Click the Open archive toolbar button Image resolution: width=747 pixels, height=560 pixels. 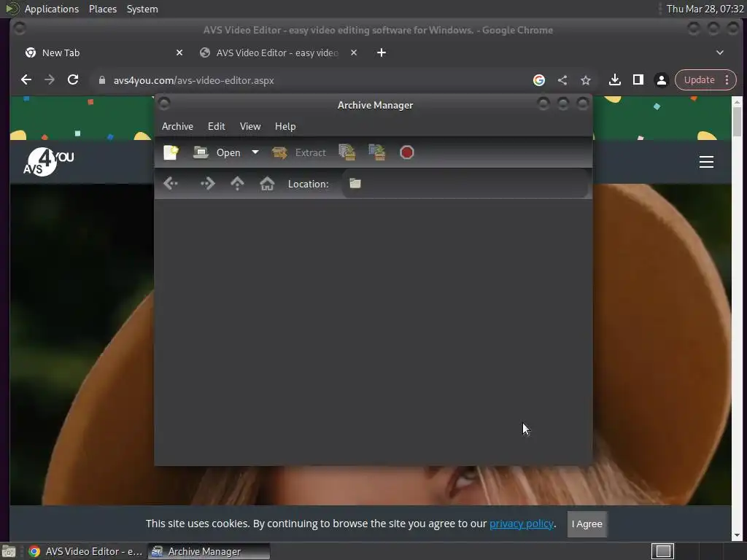pos(217,152)
